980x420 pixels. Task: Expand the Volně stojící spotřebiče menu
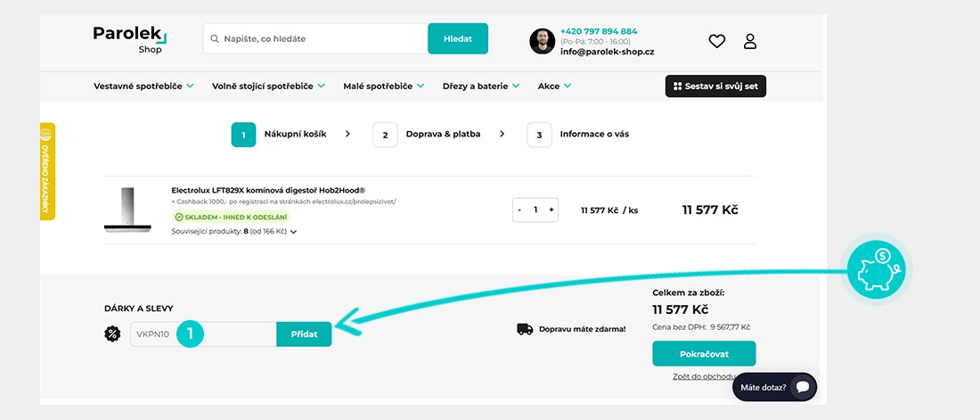tap(268, 86)
